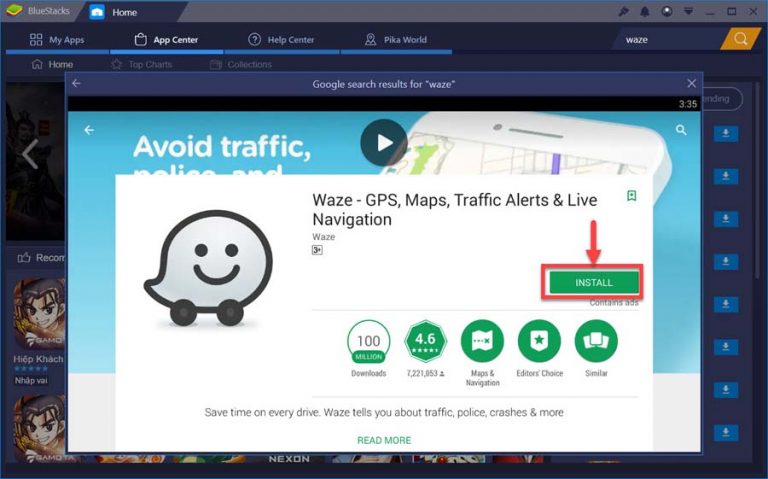
Task: Click the 3+ content rating badge
Action: click(317, 250)
